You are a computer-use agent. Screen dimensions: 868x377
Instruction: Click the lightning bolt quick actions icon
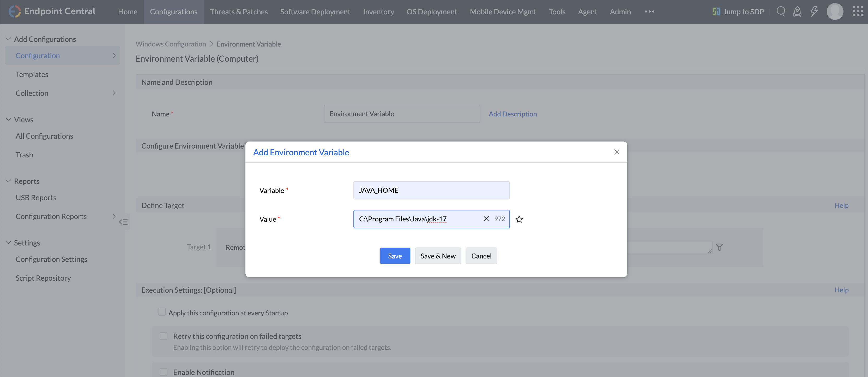(x=814, y=11)
